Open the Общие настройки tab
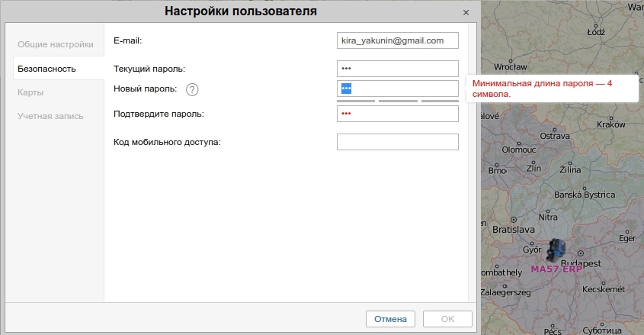 pyautogui.click(x=56, y=44)
